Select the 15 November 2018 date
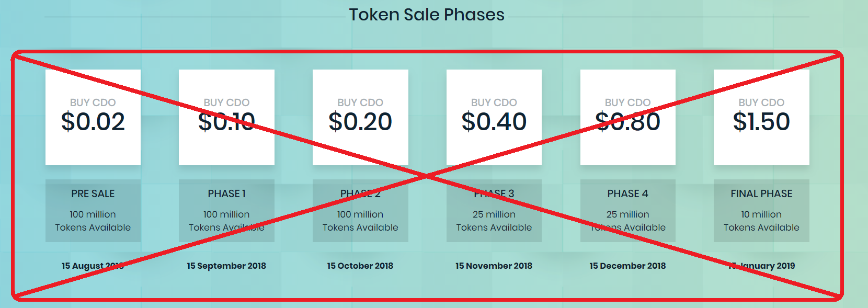 coord(494,266)
